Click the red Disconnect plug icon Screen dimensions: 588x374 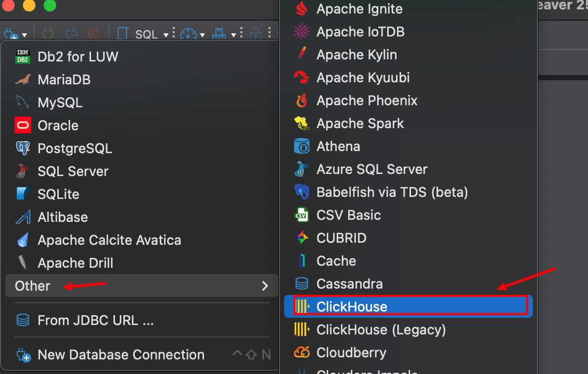tap(93, 33)
